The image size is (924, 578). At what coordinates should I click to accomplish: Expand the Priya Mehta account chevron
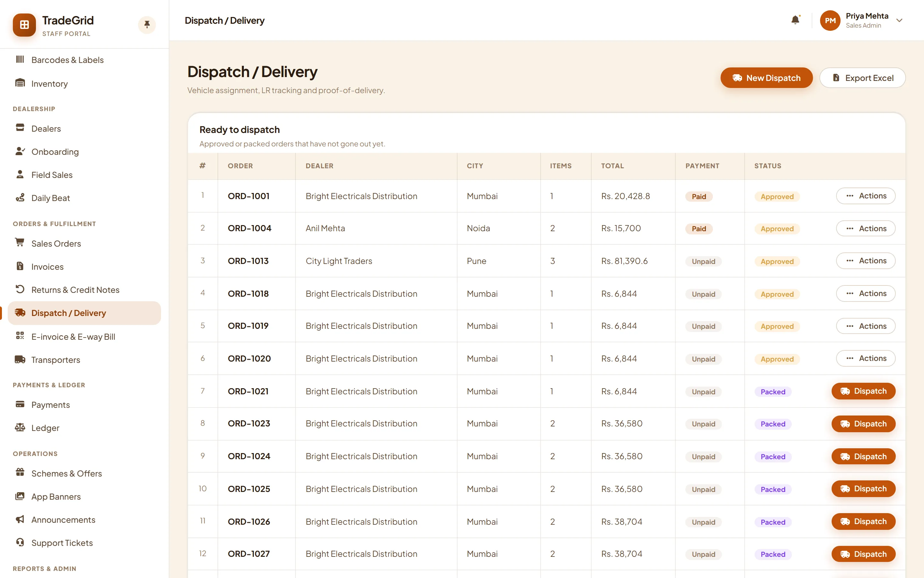899,20
